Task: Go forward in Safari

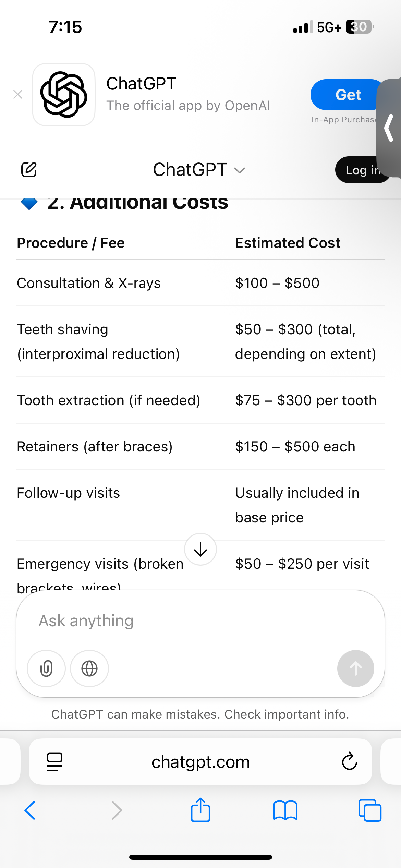Action: click(117, 810)
